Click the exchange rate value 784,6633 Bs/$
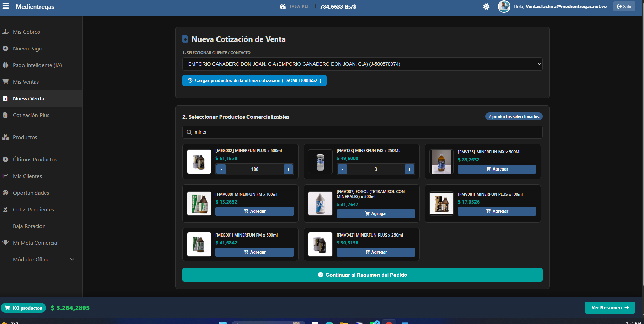 click(x=338, y=6)
